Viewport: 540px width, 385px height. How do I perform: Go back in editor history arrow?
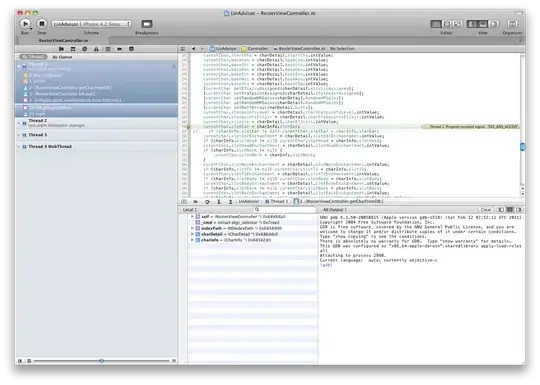point(194,49)
